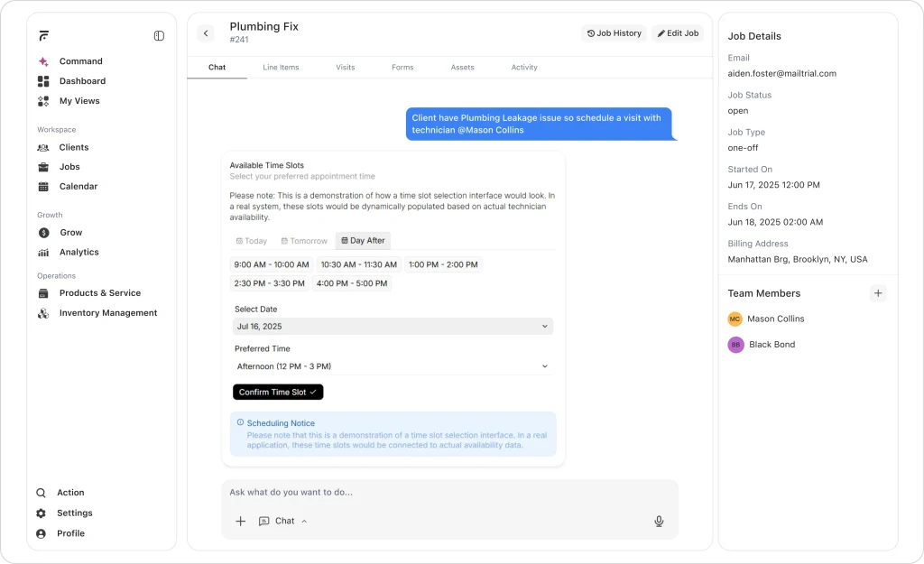This screenshot has width=924, height=564.
Task: Click the Edit Job button
Action: tap(678, 32)
